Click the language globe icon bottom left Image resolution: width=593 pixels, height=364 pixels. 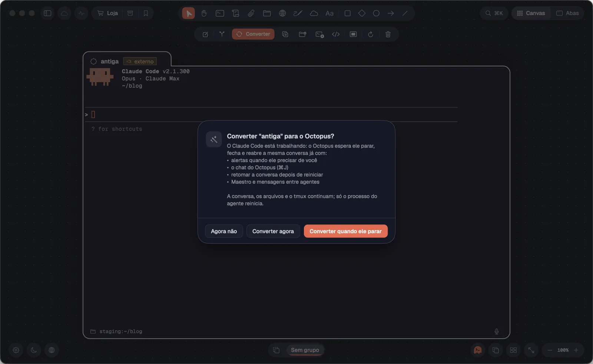(x=52, y=350)
